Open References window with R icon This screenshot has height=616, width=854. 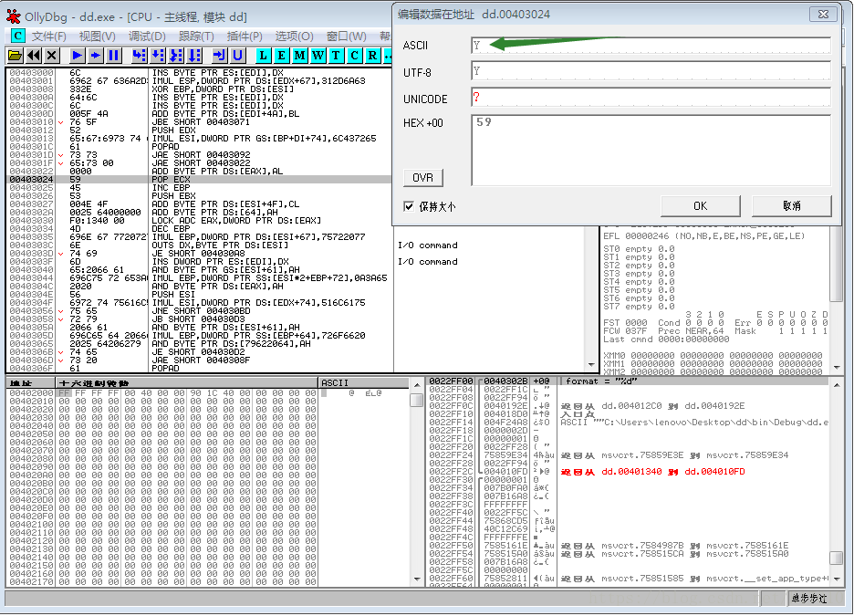(x=372, y=55)
